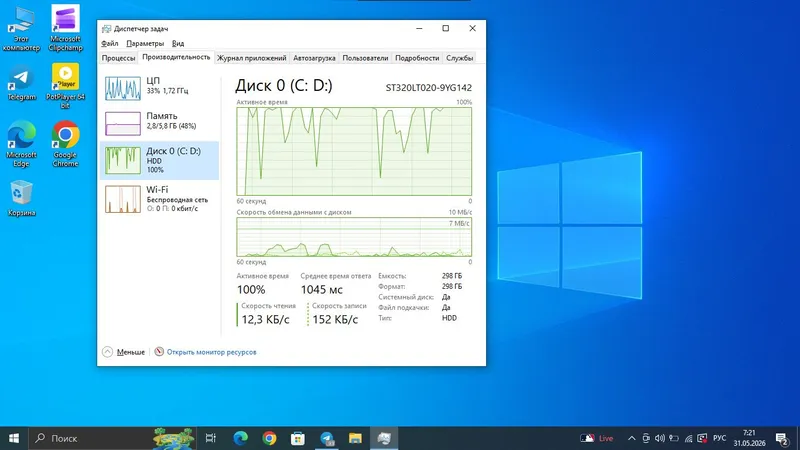Click the Live news widget in taskbar
Screen dimensions: 800x450
(596, 438)
